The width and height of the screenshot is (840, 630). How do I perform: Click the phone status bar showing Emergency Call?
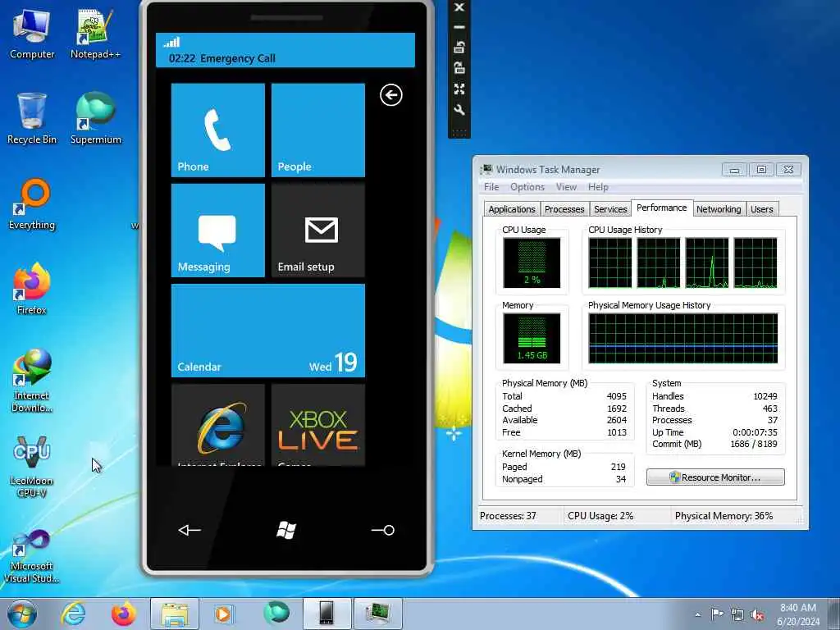pos(285,50)
